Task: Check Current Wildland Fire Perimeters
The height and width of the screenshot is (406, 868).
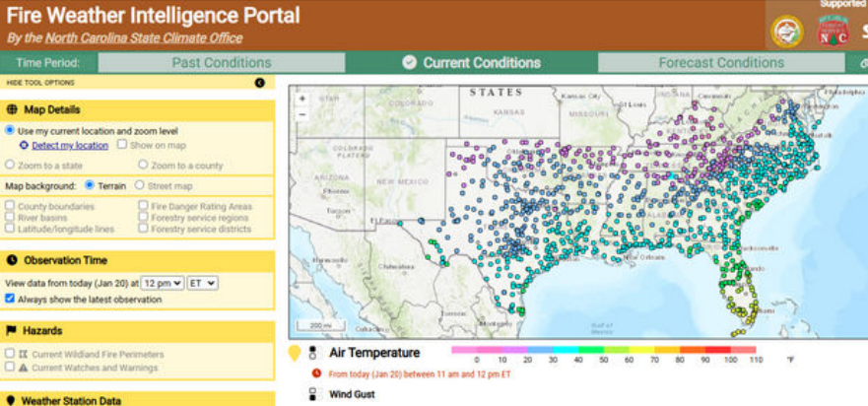Action: [x=10, y=353]
